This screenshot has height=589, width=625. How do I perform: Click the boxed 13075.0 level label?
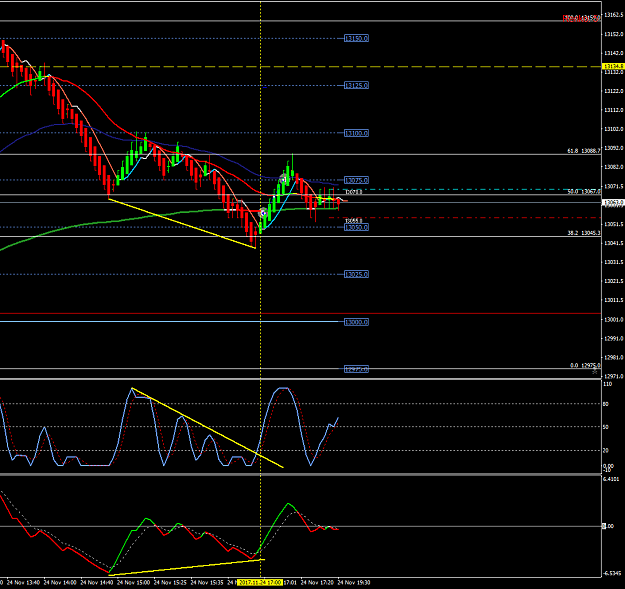pos(356,180)
